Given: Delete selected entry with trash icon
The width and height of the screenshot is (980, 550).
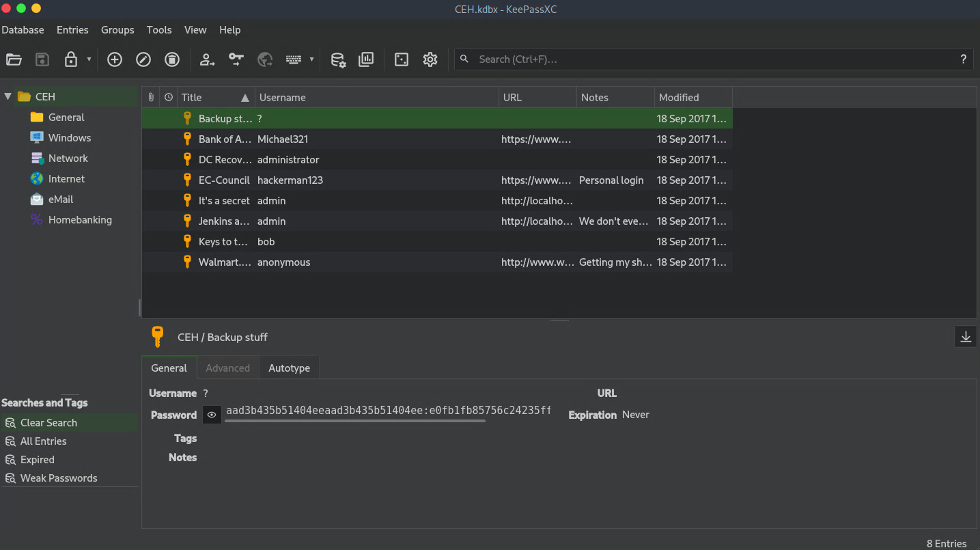Looking at the screenshot, I should point(172,59).
